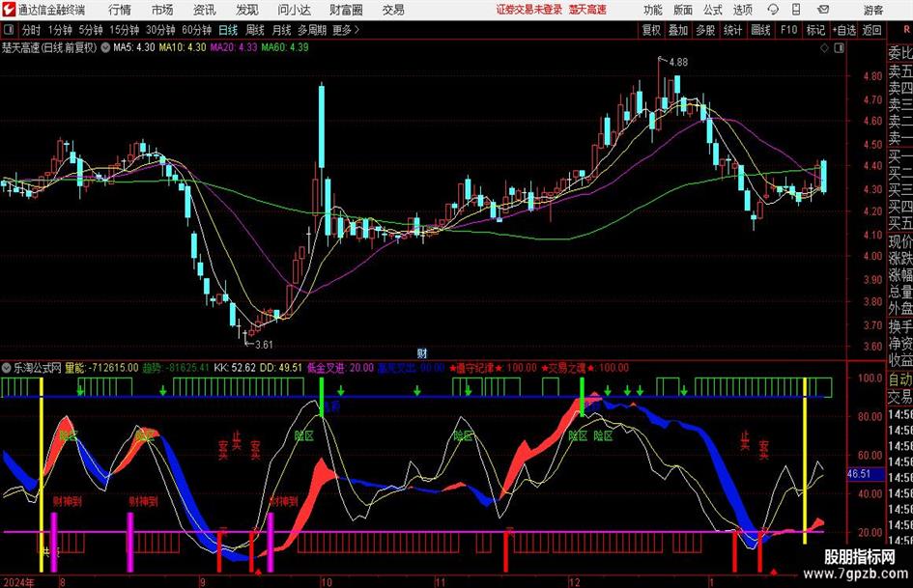This screenshot has width=913, height=588.
Task: Open the mail envelope icon
Action: coord(823,10)
